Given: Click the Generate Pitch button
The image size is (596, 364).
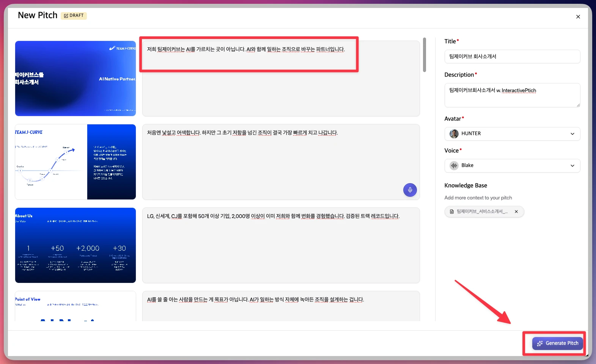Looking at the screenshot, I should (x=557, y=343).
